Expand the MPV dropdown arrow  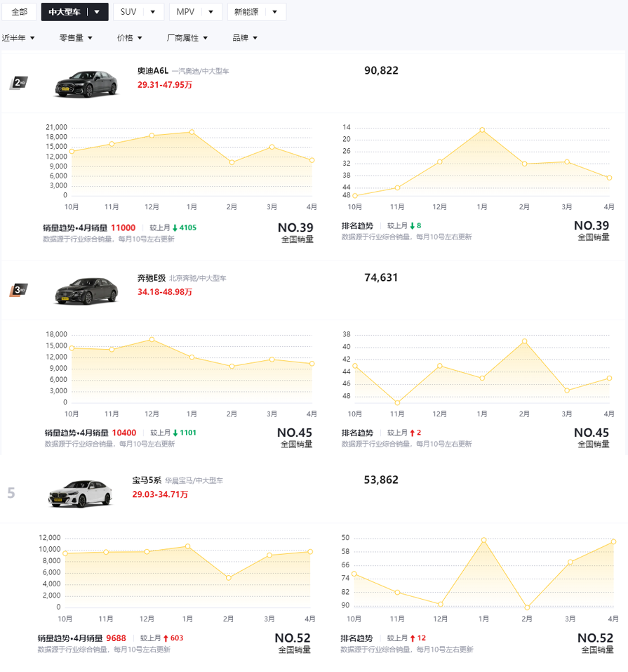click(x=211, y=12)
